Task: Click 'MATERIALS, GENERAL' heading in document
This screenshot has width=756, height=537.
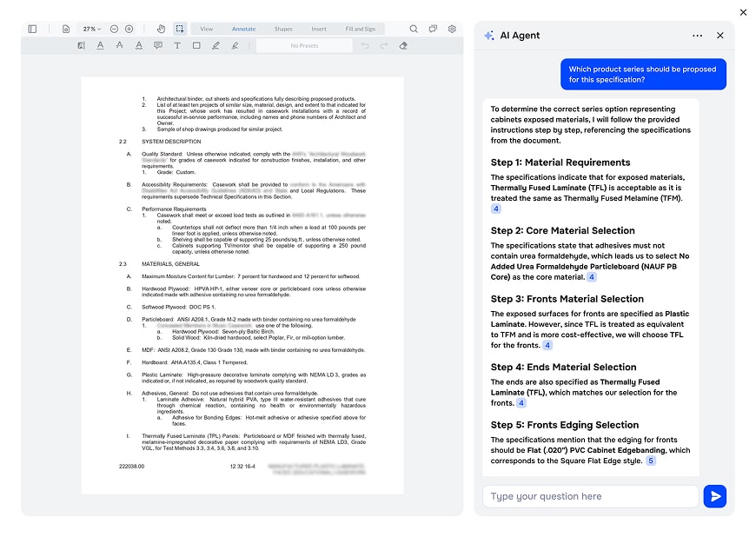Action: click(170, 264)
